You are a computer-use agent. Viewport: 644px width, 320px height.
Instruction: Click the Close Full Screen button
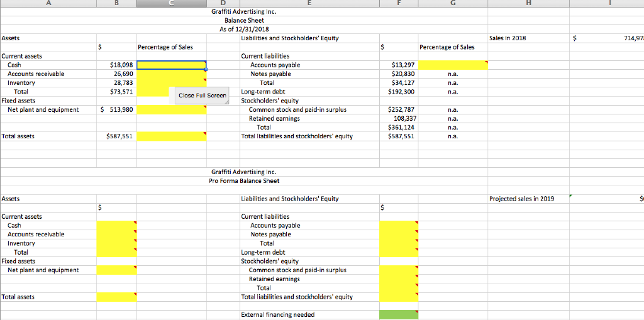(x=202, y=96)
